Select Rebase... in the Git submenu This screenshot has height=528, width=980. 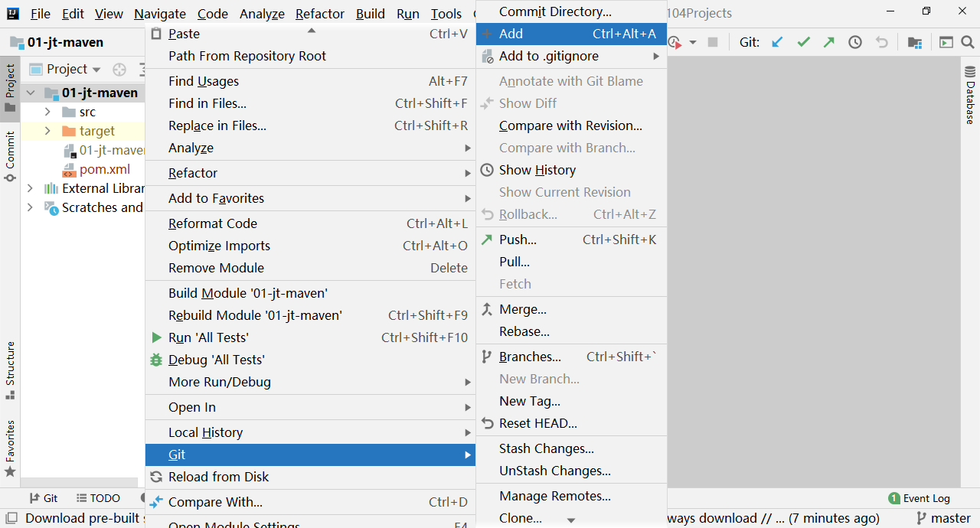571,331
